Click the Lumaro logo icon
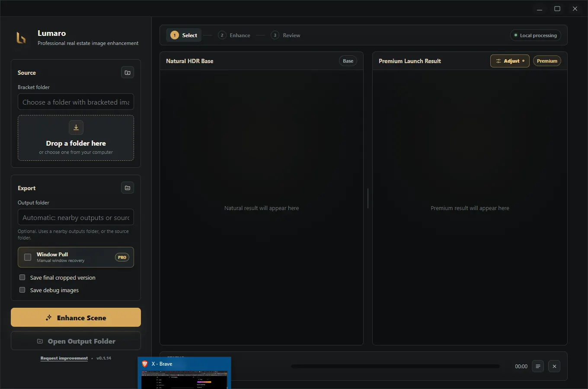This screenshot has width=588, height=389. 21,38
